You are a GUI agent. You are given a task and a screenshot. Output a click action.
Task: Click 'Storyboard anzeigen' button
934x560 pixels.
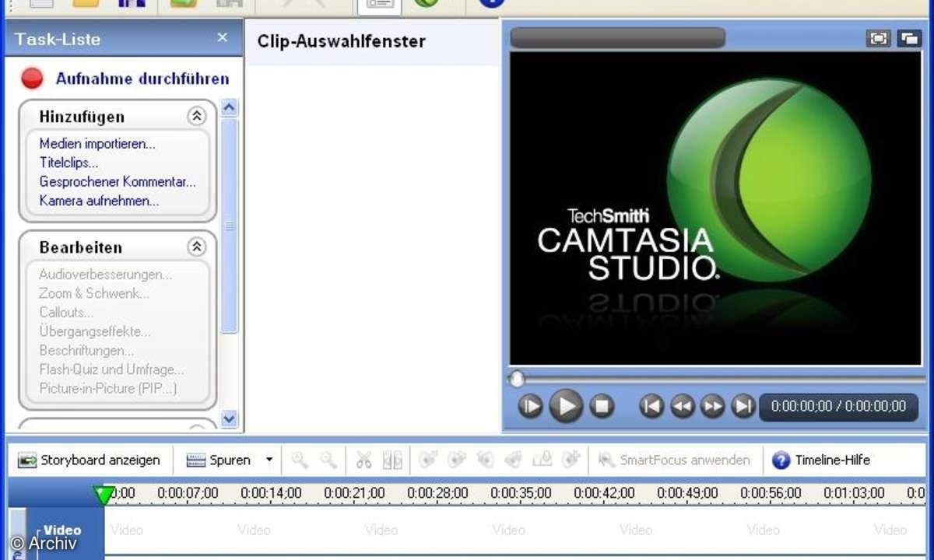pos(90,460)
